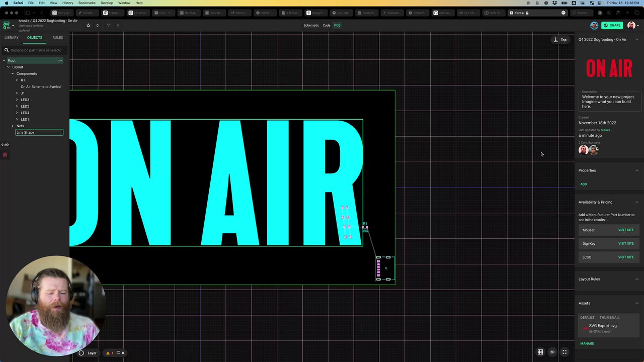The height and width of the screenshot is (362, 644).
Task: Collapse the Properties section
Action: [637, 170]
